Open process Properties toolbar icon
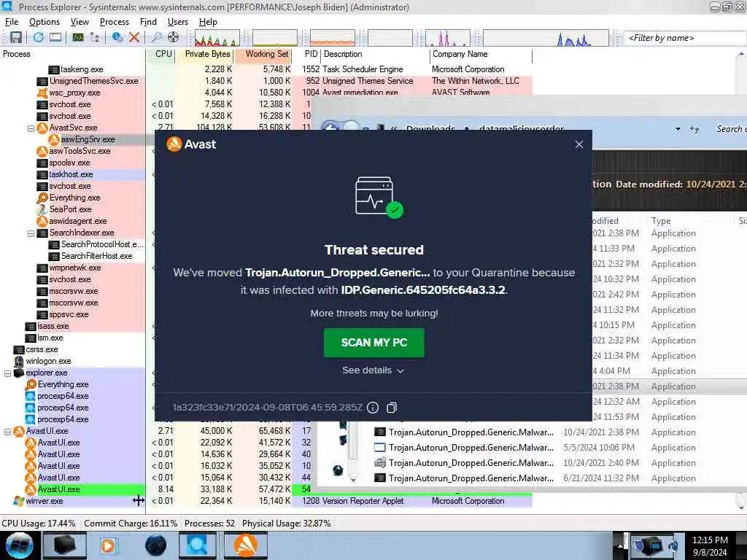The image size is (747, 560). click(117, 37)
